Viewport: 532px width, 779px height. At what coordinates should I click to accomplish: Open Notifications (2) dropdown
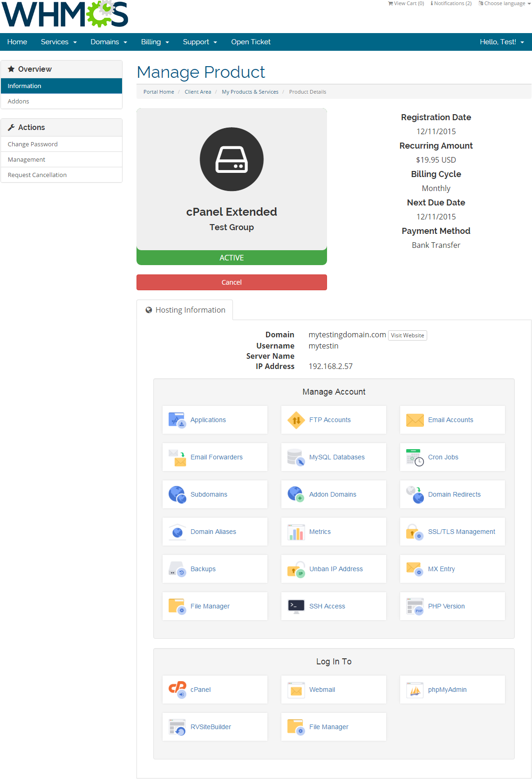click(451, 3)
